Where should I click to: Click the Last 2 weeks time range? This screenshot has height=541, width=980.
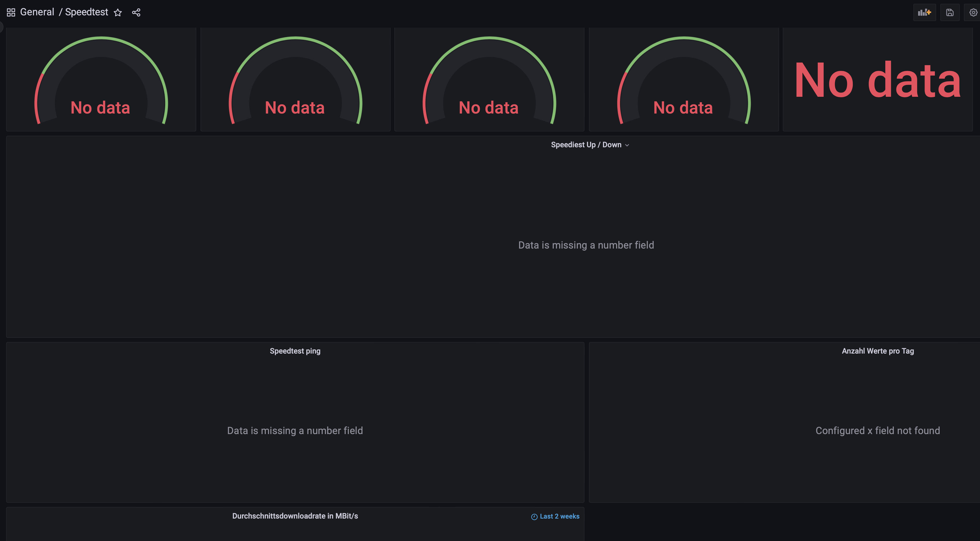tap(559, 516)
